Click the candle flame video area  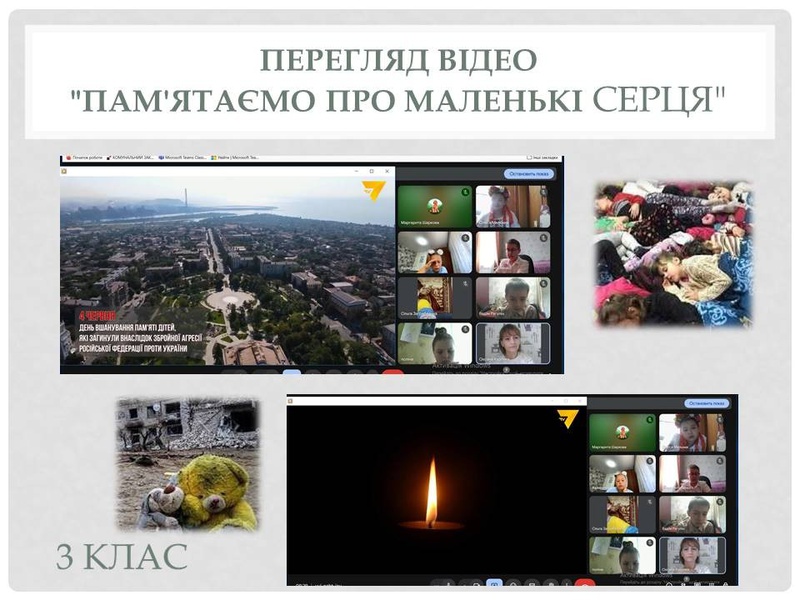point(432,495)
